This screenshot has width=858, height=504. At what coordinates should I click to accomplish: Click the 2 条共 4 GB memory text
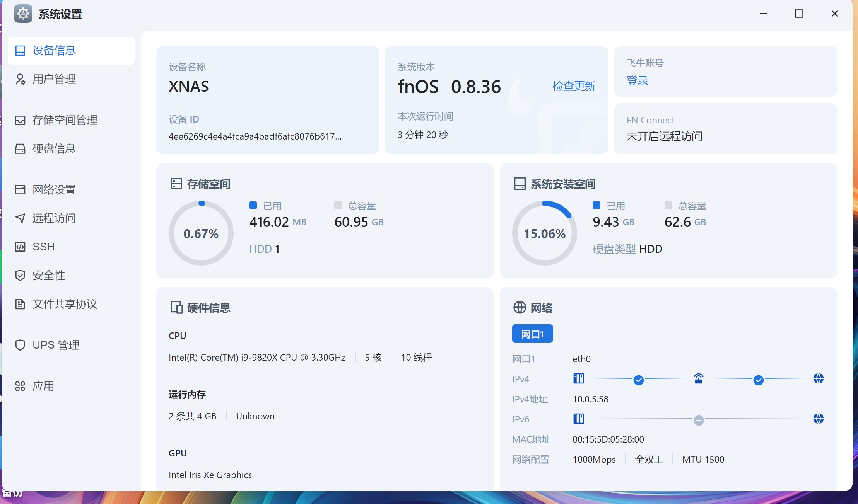(x=193, y=416)
